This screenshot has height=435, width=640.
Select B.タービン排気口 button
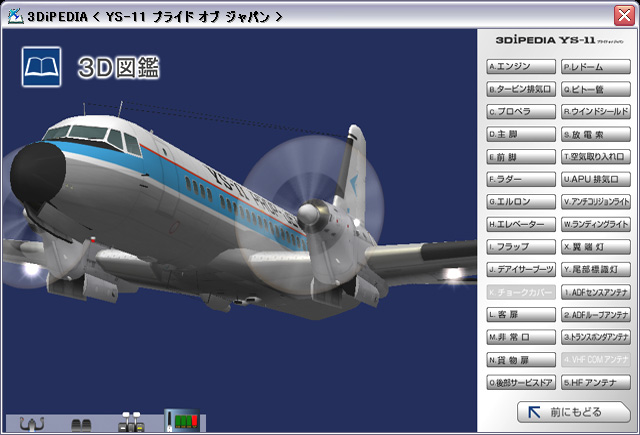pyautogui.click(x=521, y=89)
